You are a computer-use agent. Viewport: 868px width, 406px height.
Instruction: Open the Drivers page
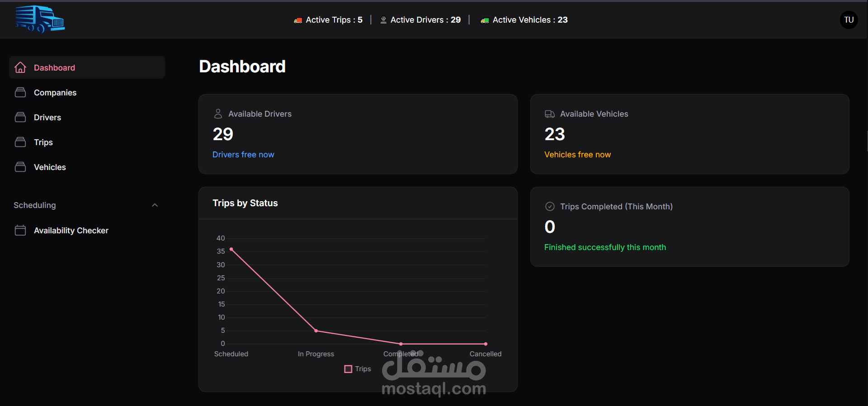pos(87,117)
